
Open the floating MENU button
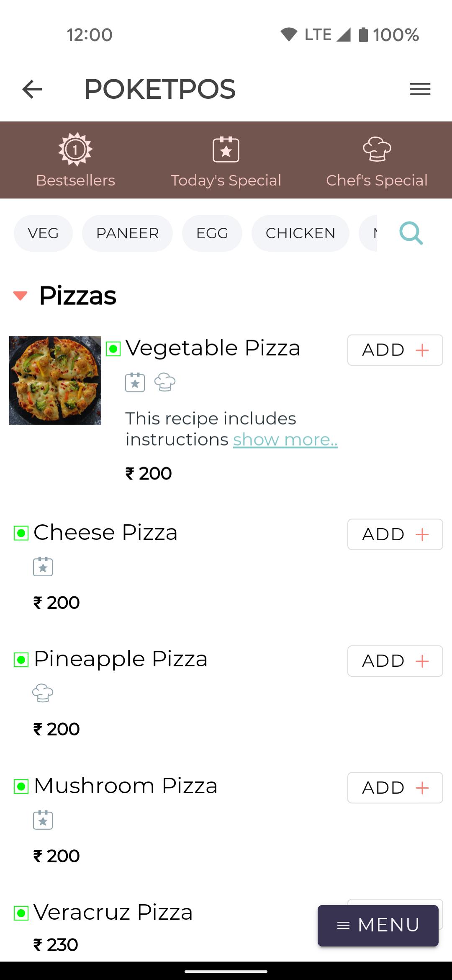pos(378,926)
